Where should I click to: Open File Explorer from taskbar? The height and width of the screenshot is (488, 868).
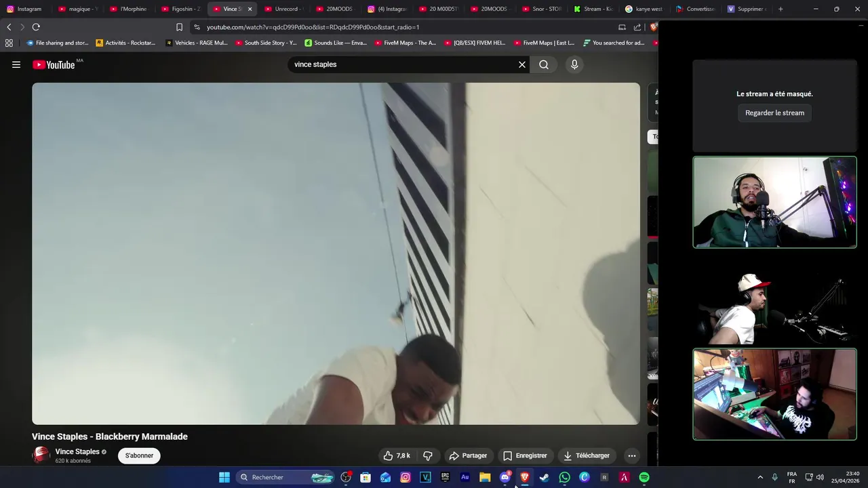click(485, 477)
